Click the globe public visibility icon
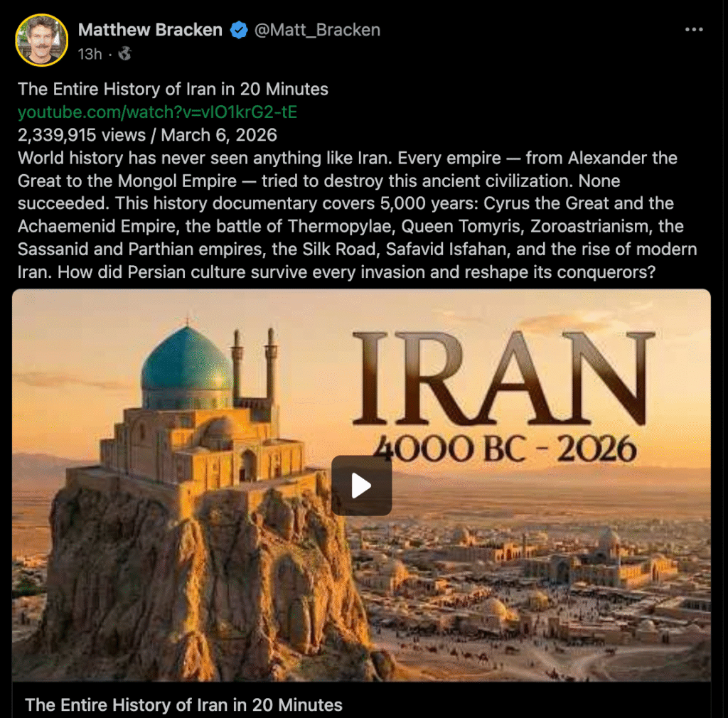 [x=124, y=54]
